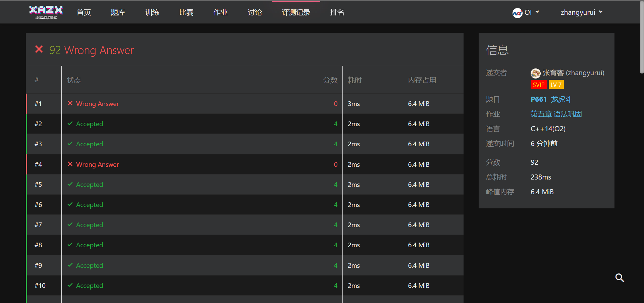The image size is (644, 303).
Task: Click the XAZX online judge logo
Action: (x=46, y=12)
